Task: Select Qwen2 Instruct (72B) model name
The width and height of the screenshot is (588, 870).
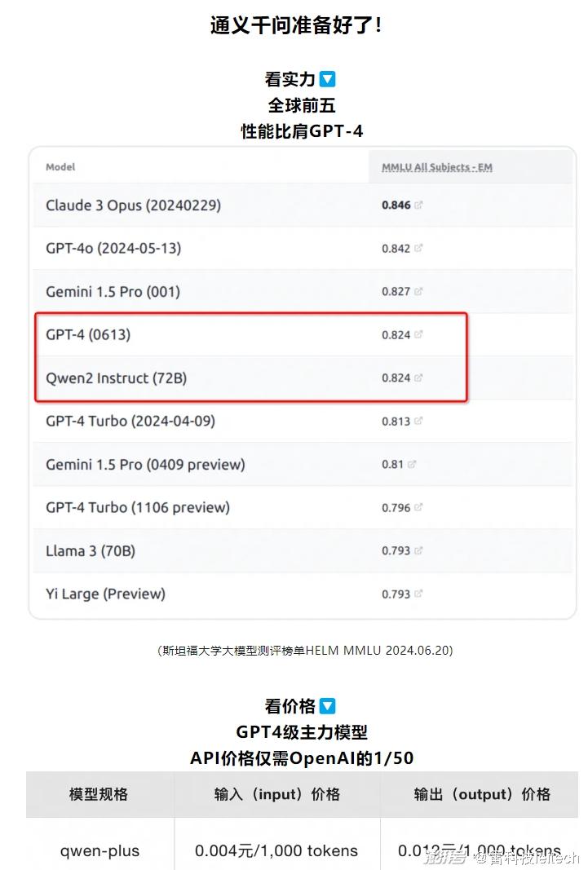Action: 116,378
